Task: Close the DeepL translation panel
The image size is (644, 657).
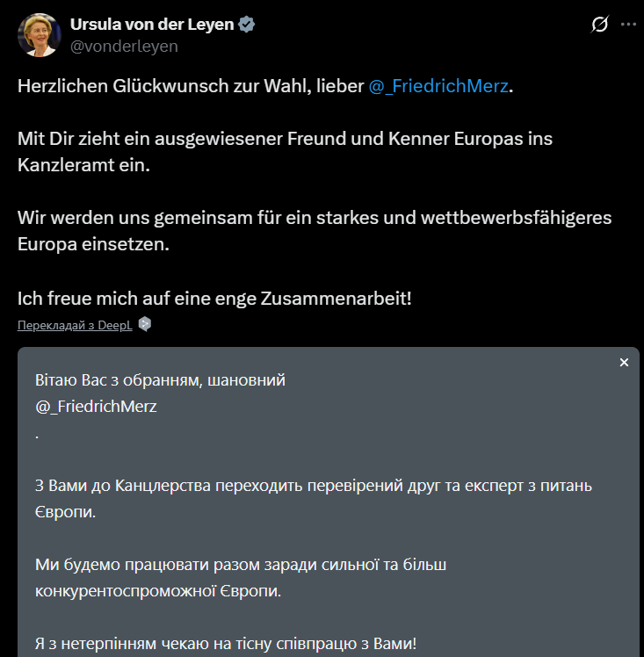Action: click(x=624, y=363)
